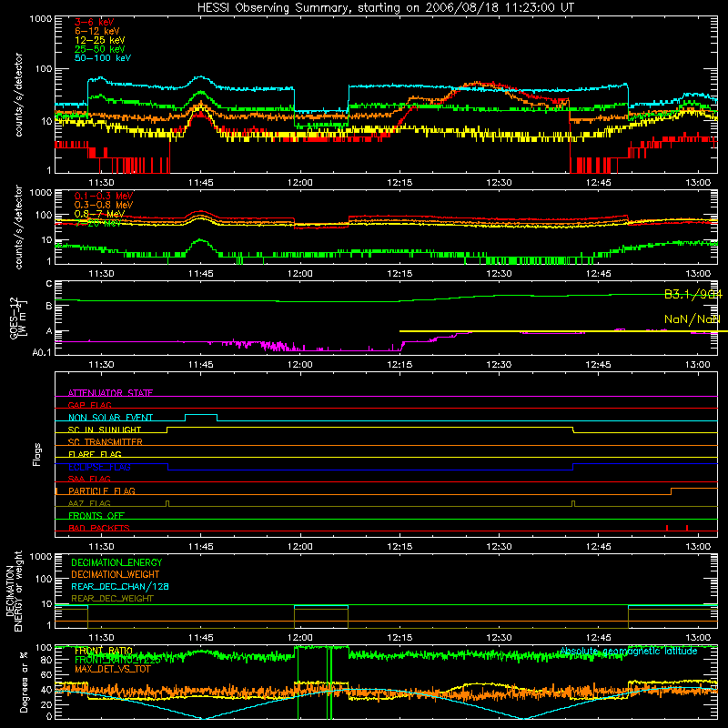The height and width of the screenshot is (728, 728).
Task: Select the 3-6 keV legend label
Action: click(94, 22)
